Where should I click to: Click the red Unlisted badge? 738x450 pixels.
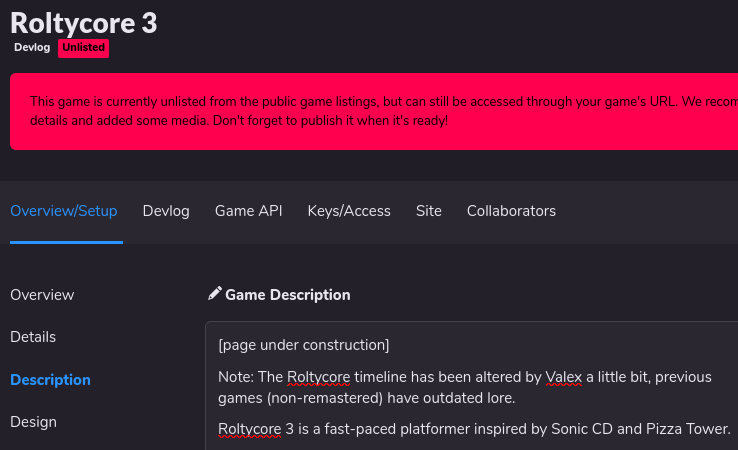[x=84, y=48]
